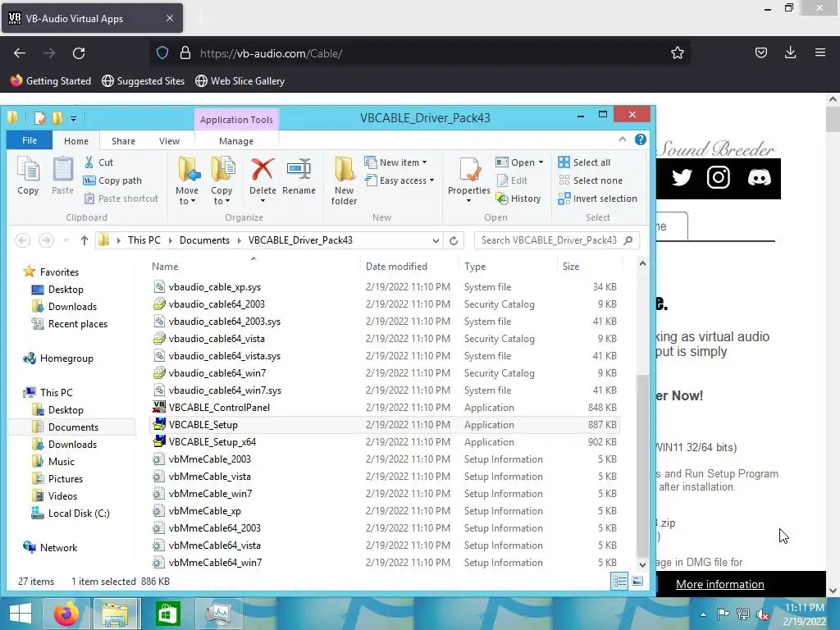
Task: Switch to the Share ribbon tab
Action: point(123,141)
